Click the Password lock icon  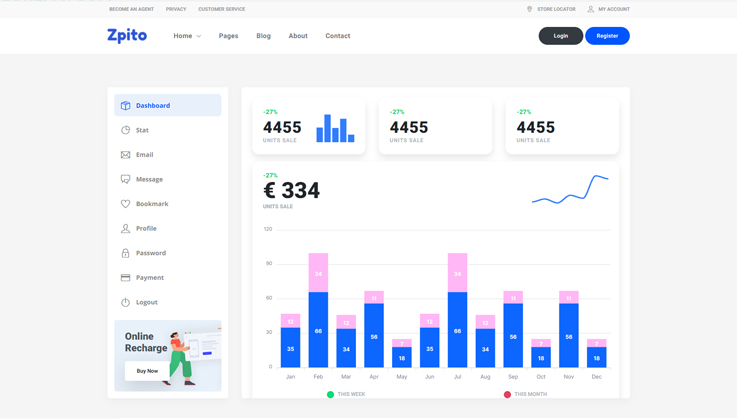(x=126, y=253)
